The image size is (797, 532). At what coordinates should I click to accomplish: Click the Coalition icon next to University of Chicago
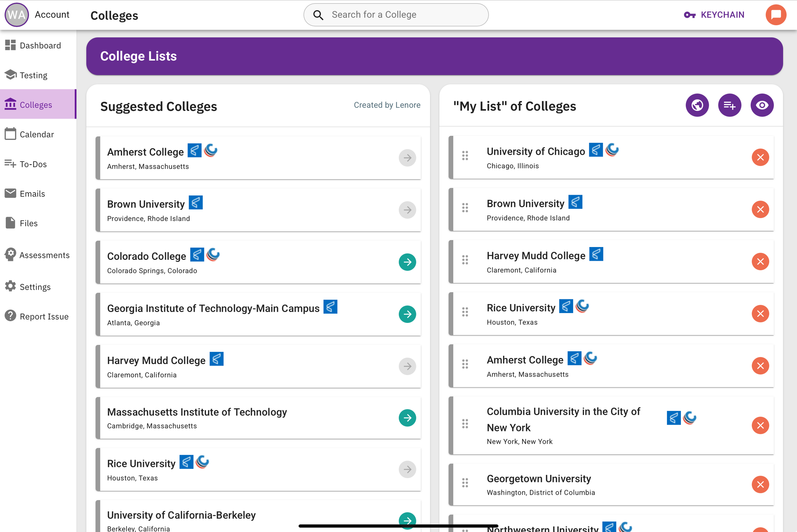click(612, 149)
